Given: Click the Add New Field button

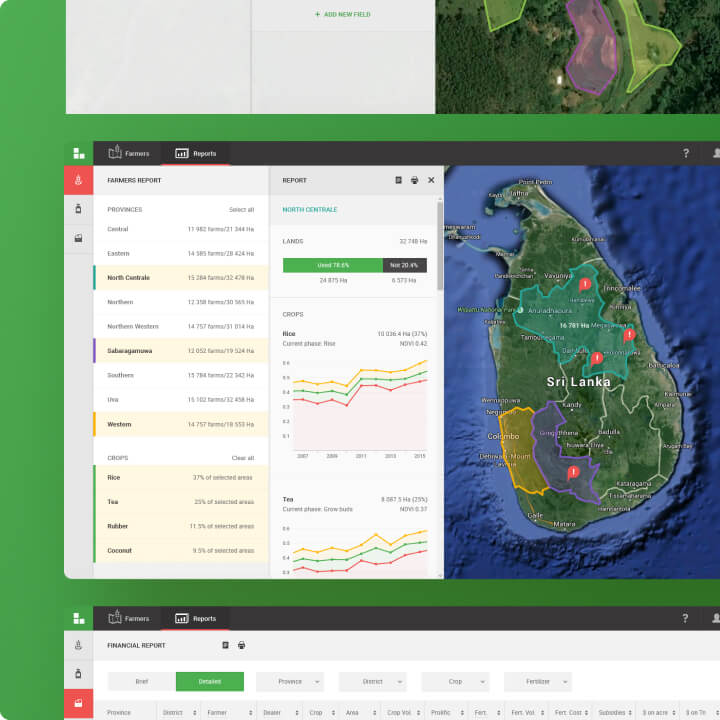Looking at the screenshot, I should click(x=342, y=15).
